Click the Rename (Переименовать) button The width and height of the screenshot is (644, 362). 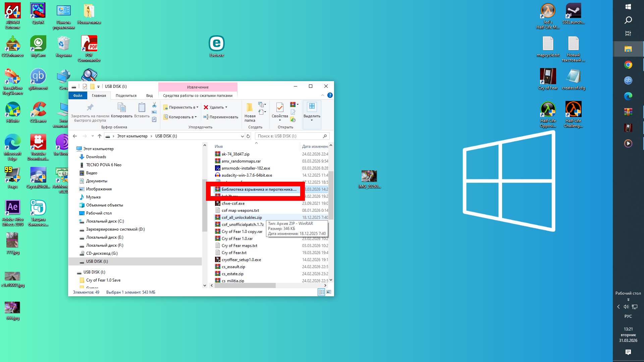coord(221,117)
